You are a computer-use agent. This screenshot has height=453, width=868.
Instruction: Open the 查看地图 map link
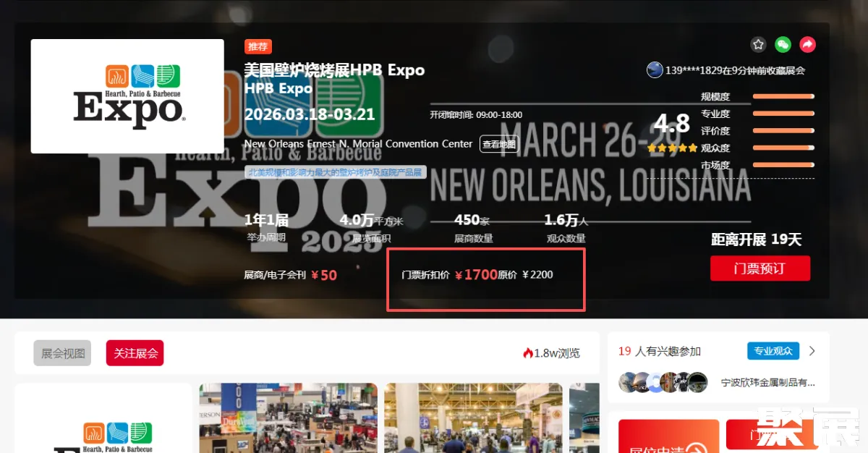click(x=499, y=144)
